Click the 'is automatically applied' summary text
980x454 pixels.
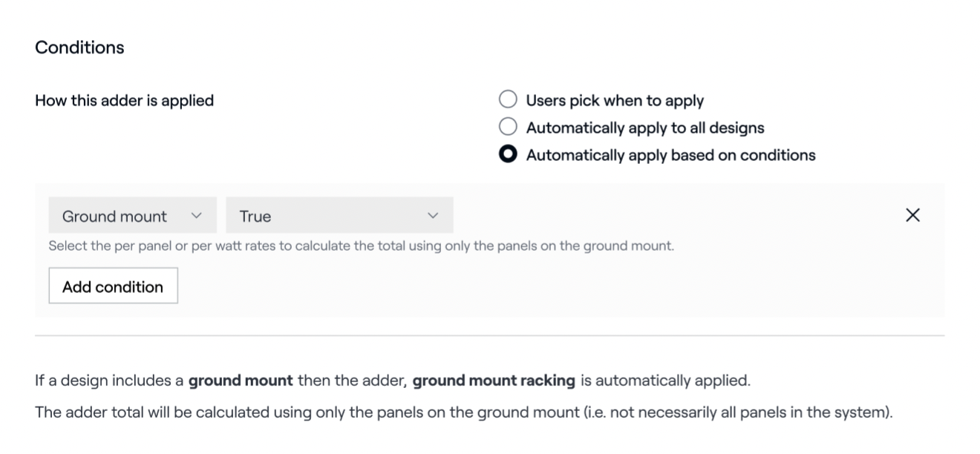665,381
